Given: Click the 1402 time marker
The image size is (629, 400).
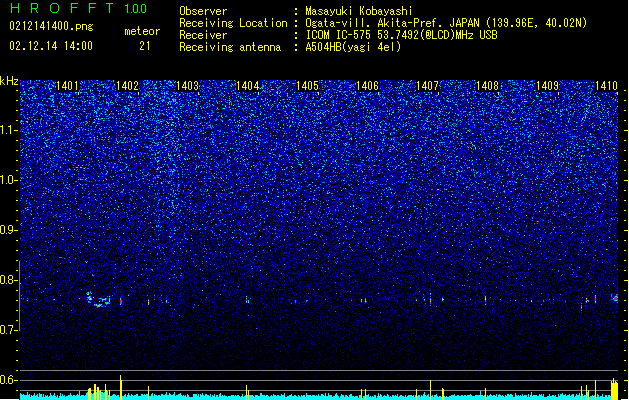Looking at the screenshot, I should [127, 86].
